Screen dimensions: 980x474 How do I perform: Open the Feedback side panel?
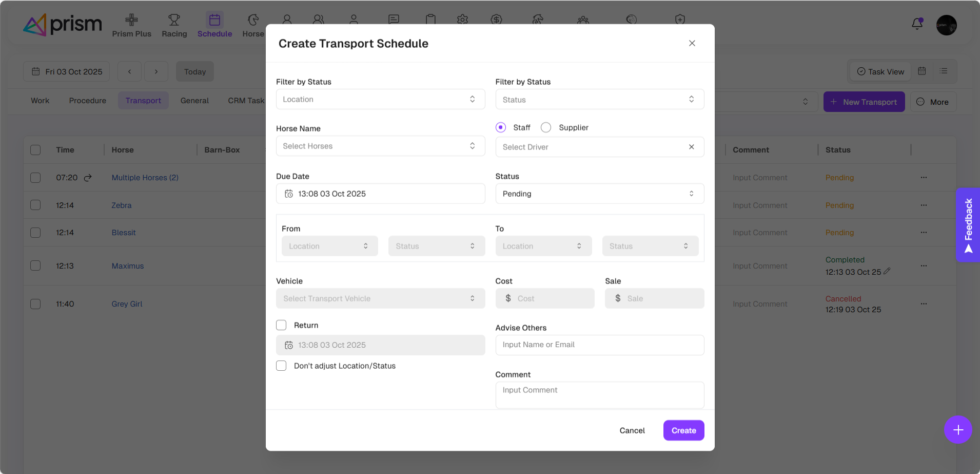pos(968,225)
